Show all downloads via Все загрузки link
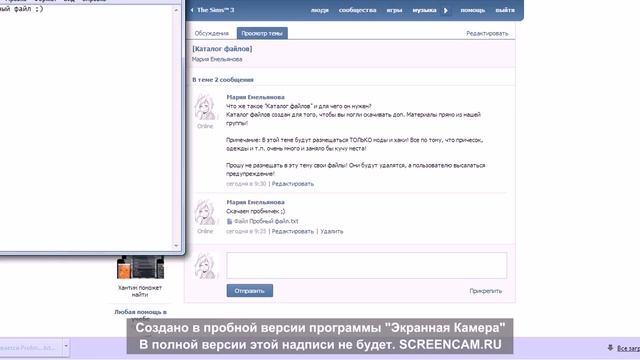 coord(628,348)
